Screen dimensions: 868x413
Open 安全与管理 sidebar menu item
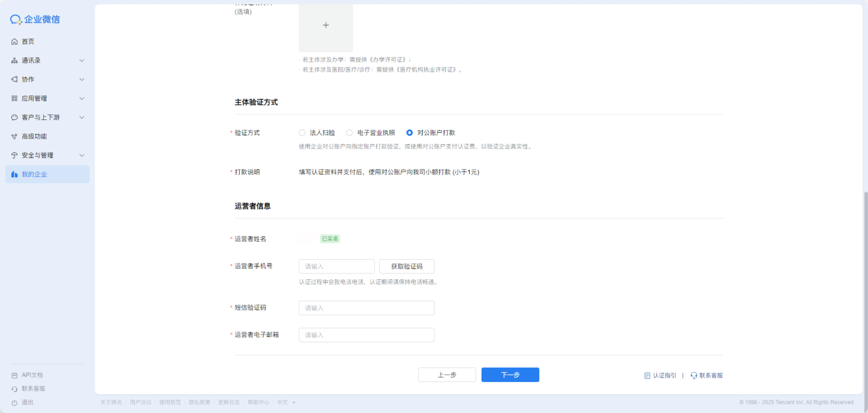tap(37, 155)
